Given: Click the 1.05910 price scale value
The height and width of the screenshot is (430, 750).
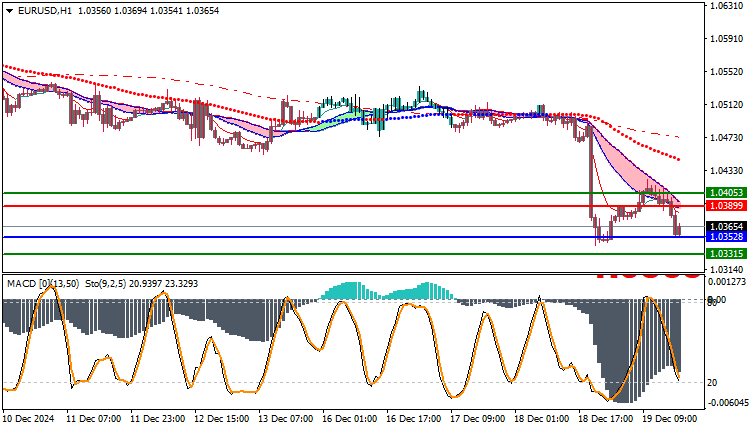Looking at the screenshot, I should coord(727,39).
